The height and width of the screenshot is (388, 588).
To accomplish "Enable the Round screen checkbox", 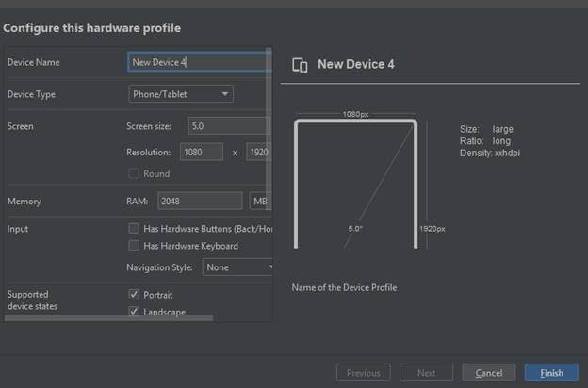I will [134, 173].
